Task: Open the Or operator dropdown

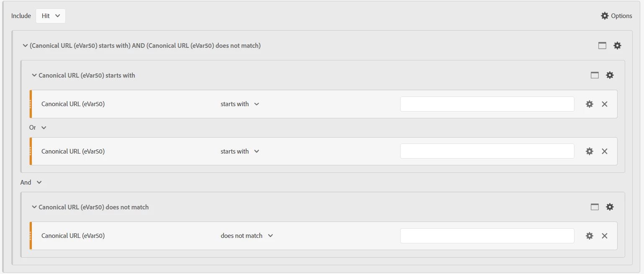Action: (x=38, y=128)
